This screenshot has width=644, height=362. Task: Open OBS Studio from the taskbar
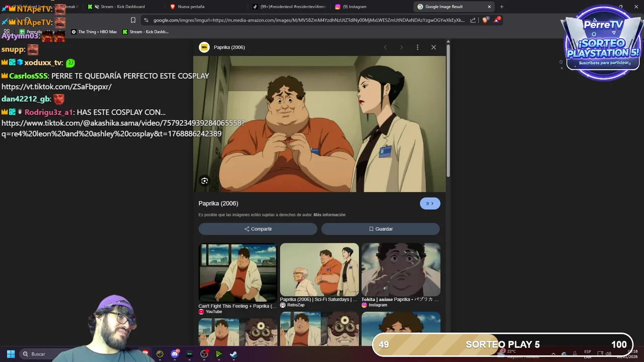pyautogui.click(x=204, y=354)
